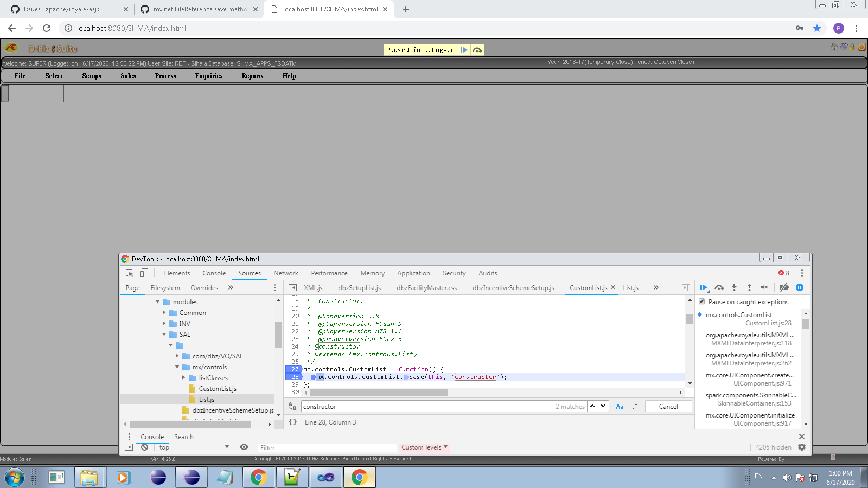Toggle pause on exceptions button
This screenshot has height=488, width=868.
point(800,288)
